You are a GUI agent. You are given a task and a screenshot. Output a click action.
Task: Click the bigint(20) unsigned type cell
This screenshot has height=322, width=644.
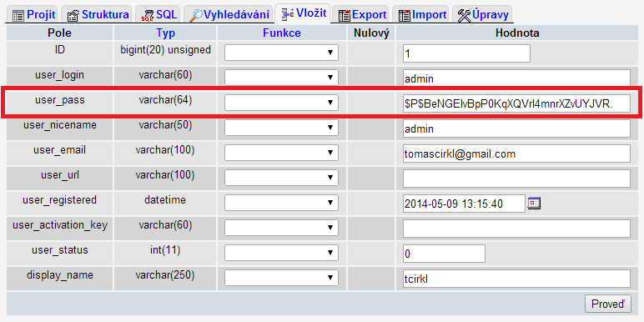[x=165, y=50]
